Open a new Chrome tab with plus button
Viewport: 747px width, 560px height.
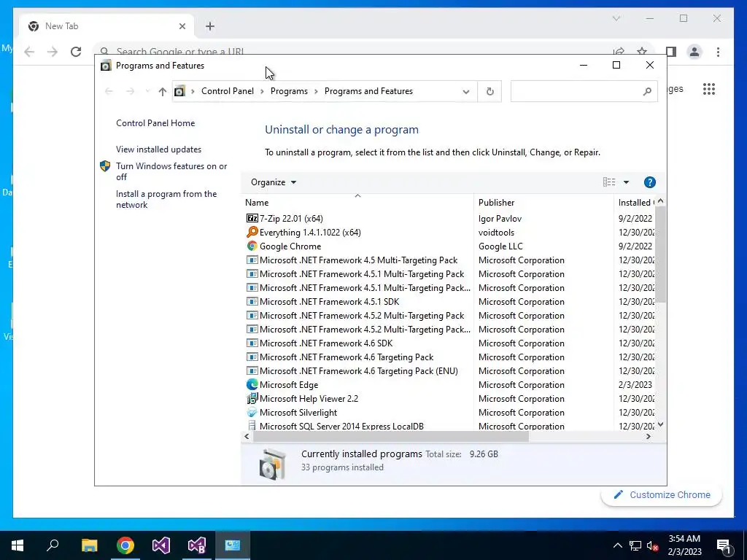(210, 26)
